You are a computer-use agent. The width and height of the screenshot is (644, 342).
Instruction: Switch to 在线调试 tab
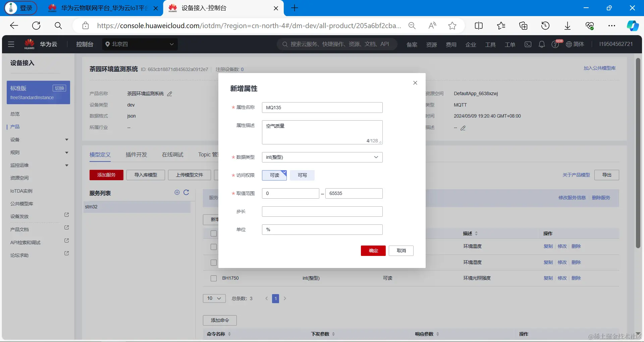point(172,155)
